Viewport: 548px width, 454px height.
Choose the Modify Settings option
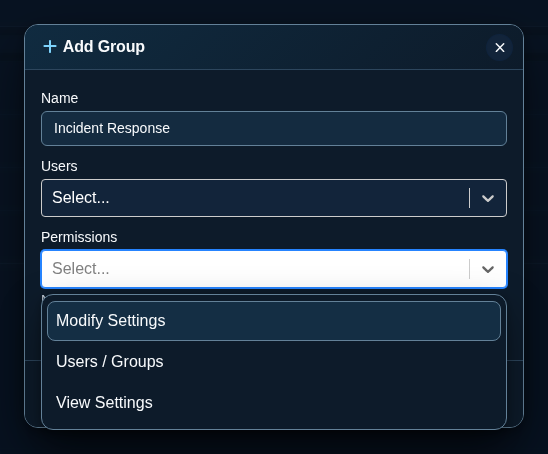click(x=274, y=321)
